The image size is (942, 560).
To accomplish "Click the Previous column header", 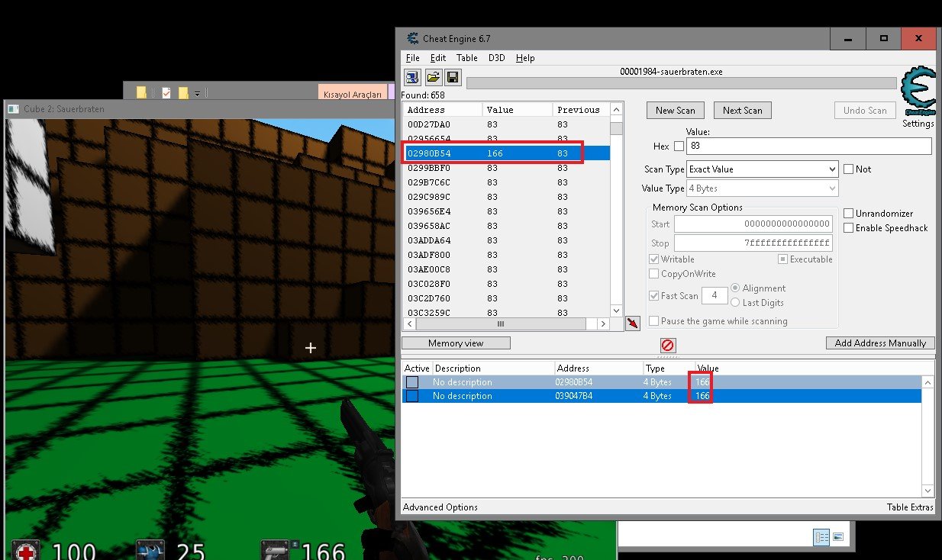I will click(x=581, y=110).
